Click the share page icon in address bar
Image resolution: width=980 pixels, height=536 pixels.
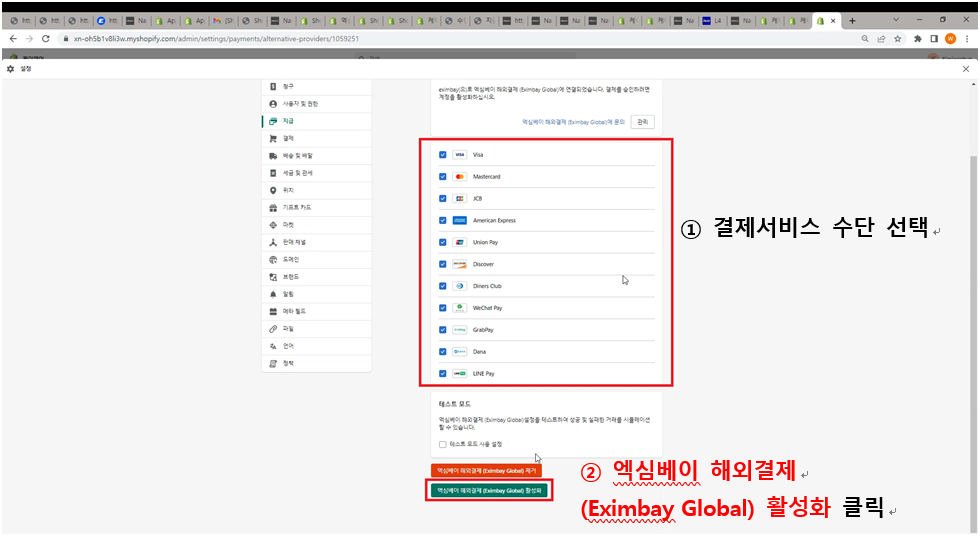(881, 39)
